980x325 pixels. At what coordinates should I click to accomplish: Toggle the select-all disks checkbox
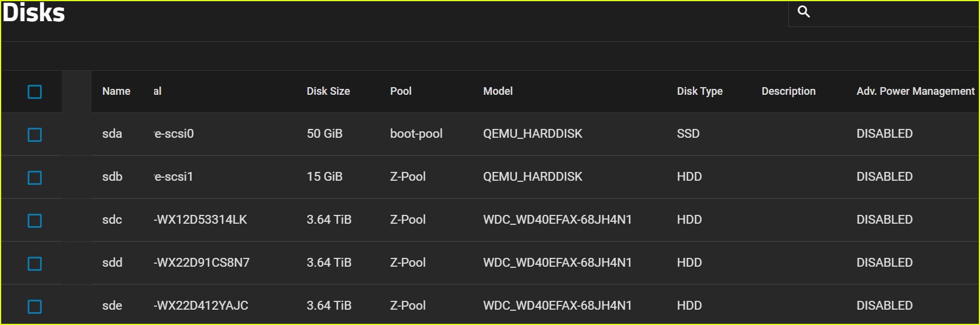click(35, 92)
